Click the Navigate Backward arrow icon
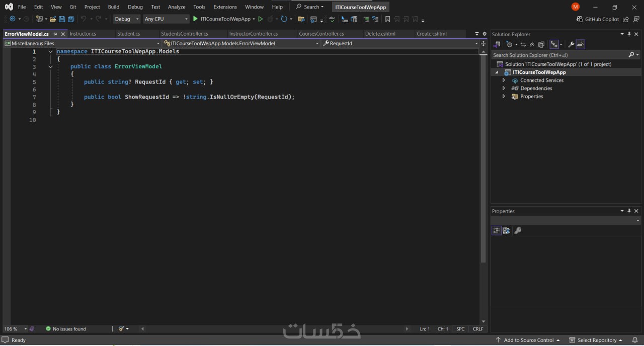This screenshot has height=346, width=644. (12, 19)
